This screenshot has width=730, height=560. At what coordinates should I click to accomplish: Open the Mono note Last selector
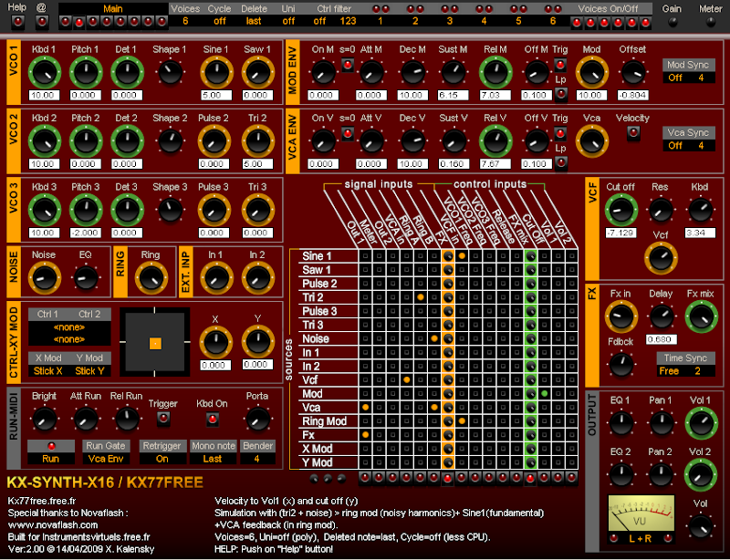pyautogui.click(x=213, y=459)
